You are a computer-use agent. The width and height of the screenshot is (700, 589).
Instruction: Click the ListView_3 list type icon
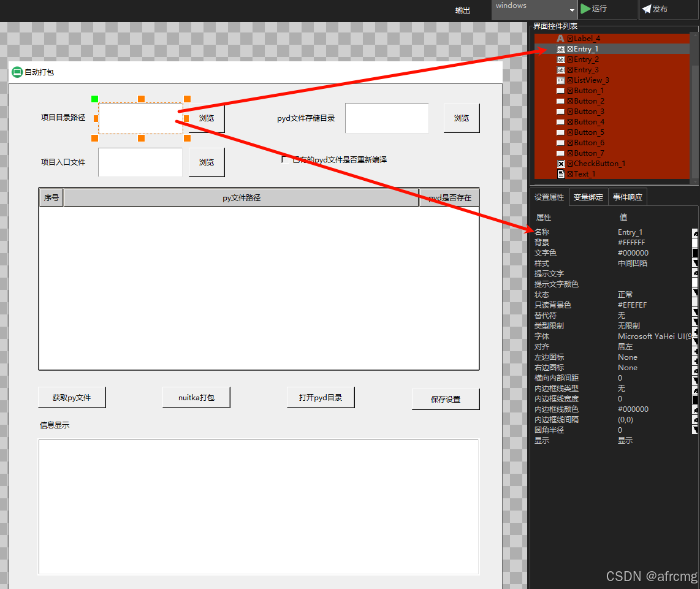point(561,80)
